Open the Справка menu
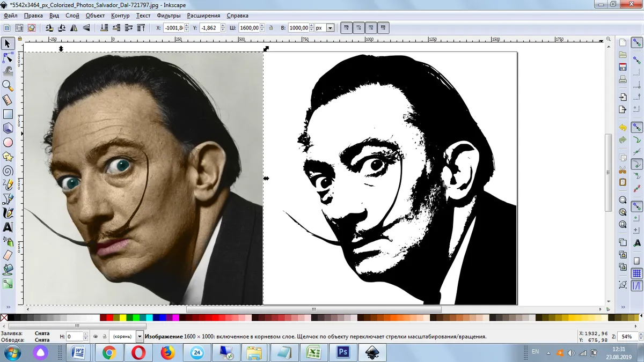644x362 pixels. click(x=237, y=16)
